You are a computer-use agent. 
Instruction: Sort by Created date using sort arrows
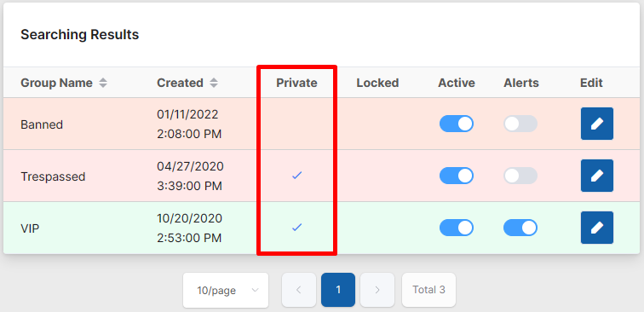pos(214,83)
